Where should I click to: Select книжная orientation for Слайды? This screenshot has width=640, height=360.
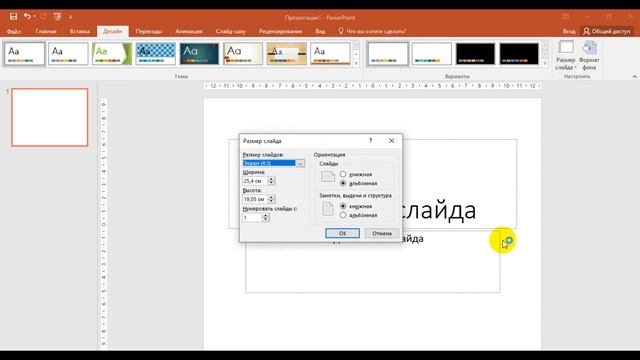pyautogui.click(x=343, y=174)
